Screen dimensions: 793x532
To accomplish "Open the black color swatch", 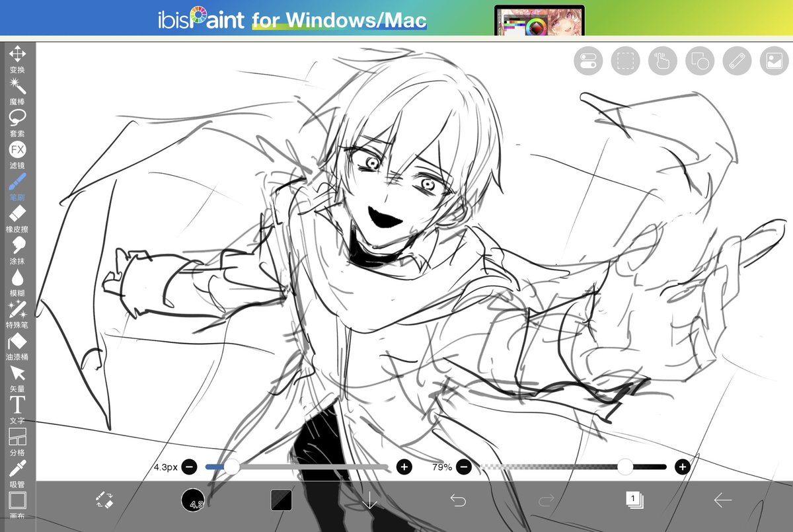I will [x=282, y=500].
